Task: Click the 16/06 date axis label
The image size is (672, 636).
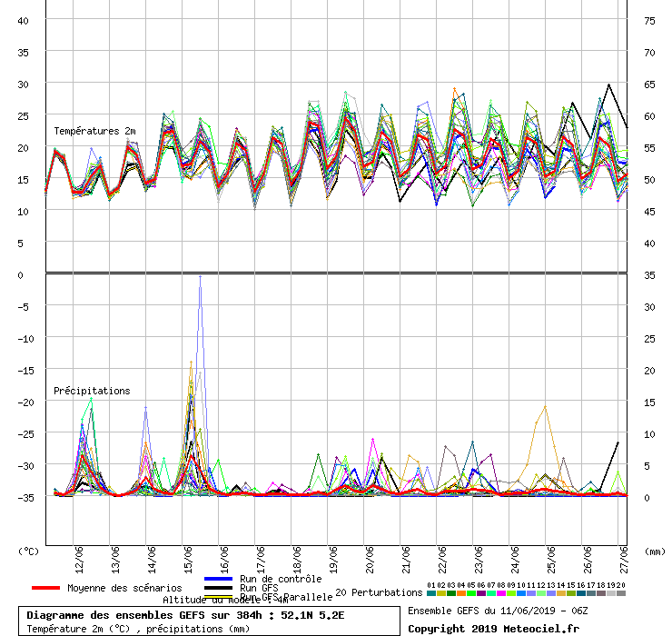Action: [x=224, y=560]
